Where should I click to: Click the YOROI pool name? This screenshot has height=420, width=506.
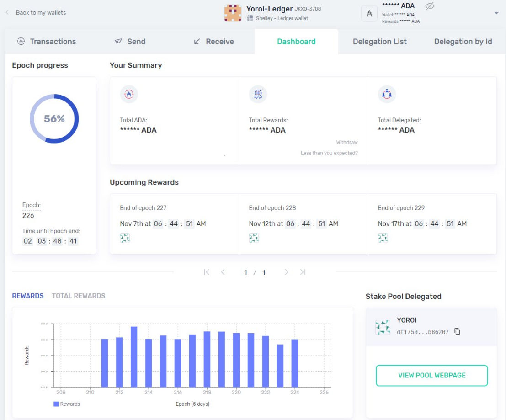coord(407,320)
